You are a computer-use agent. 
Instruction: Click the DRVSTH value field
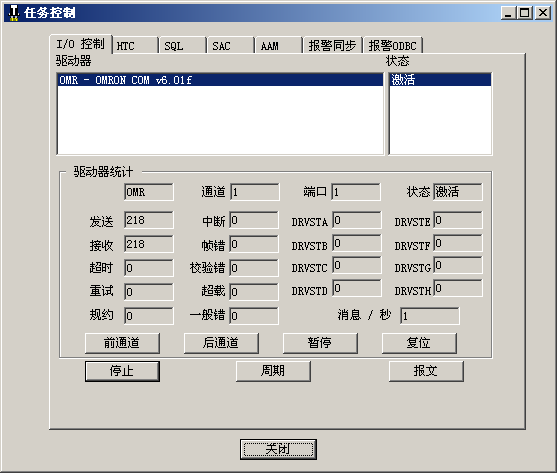point(458,288)
